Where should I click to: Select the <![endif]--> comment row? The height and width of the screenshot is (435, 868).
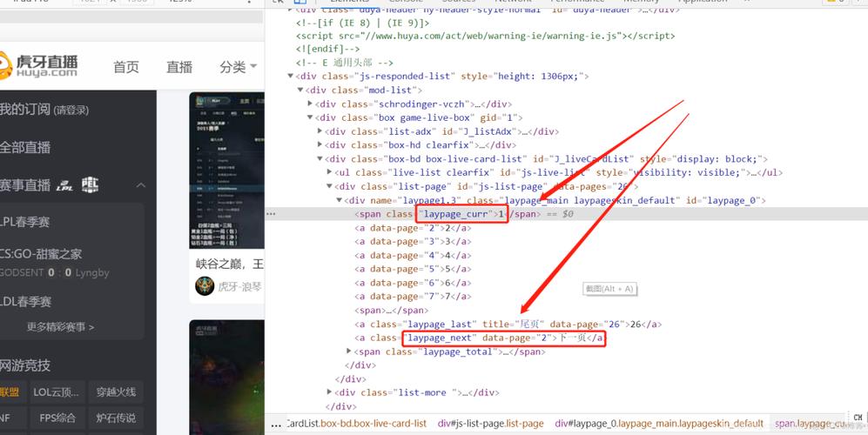click(x=327, y=50)
